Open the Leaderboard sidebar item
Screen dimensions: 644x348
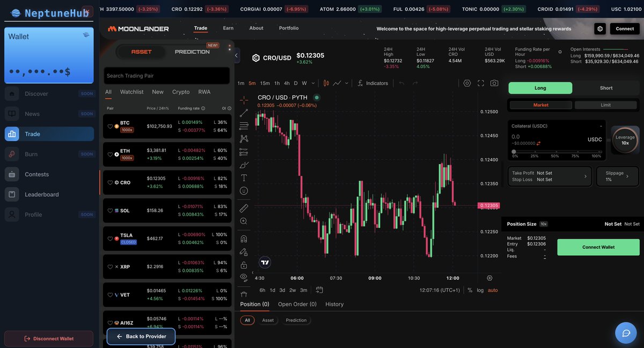coord(49,195)
